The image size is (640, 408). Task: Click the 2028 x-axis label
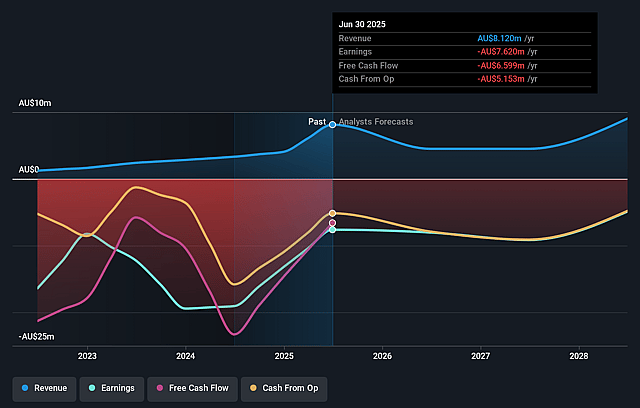579,356
